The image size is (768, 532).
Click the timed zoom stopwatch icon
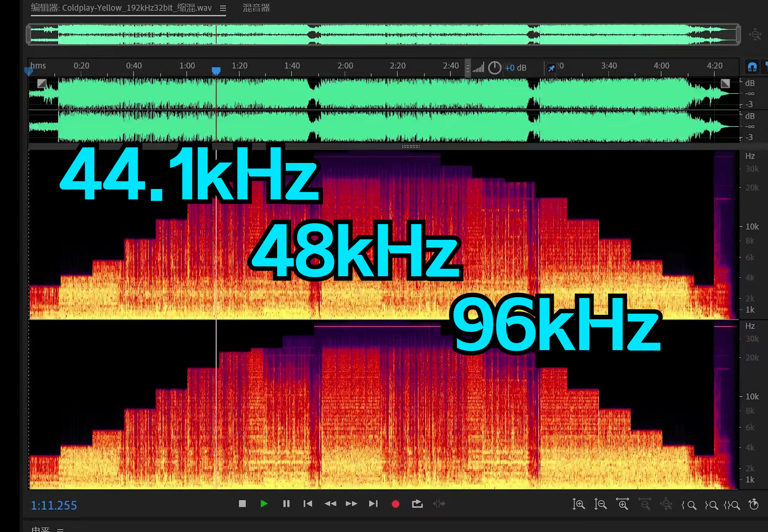click(x=754, y=504)
